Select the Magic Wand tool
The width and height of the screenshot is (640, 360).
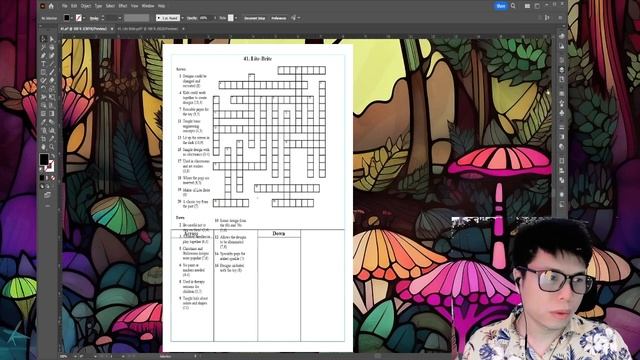click(44, 47)
